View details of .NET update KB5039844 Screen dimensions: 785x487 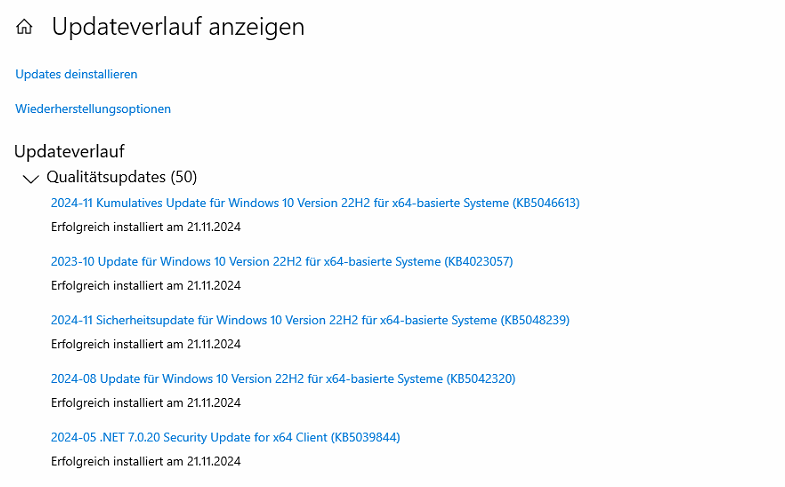(x=225, y=437)
